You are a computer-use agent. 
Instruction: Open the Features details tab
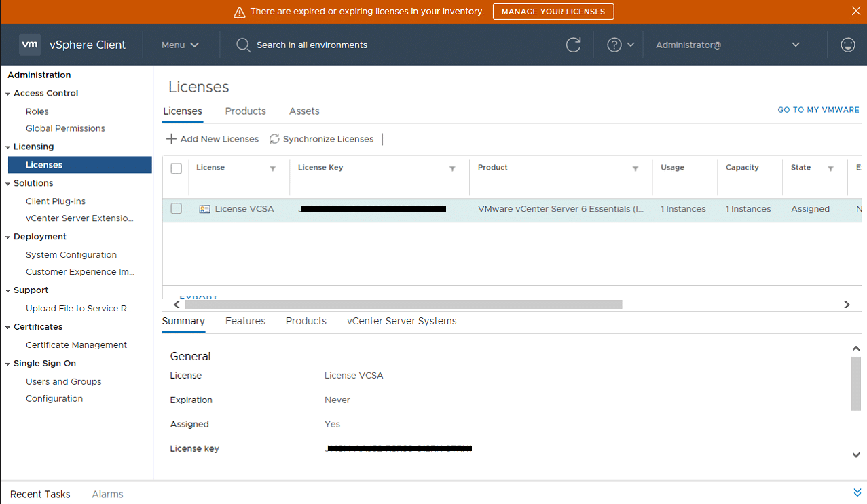coord(245,321)
